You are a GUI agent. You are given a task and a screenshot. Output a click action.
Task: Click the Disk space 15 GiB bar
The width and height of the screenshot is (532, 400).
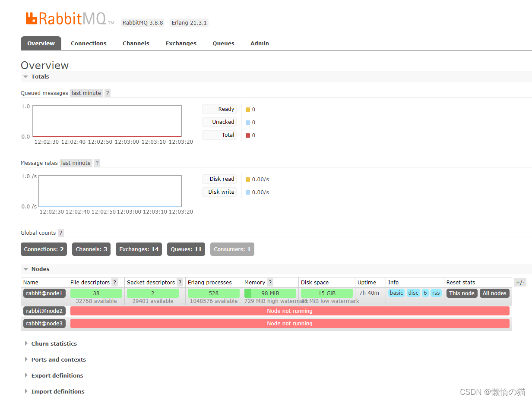click(x=327, y=293)
